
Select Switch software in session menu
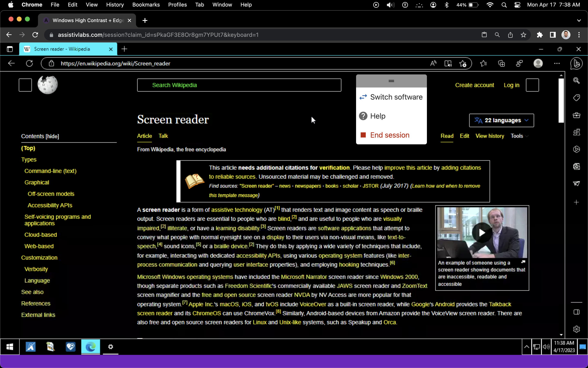391,97
